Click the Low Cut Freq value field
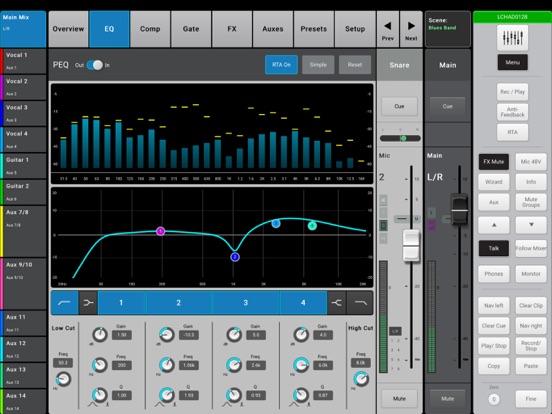Image resolution: width=552 pixels, height=414 pixels. coord(63,363)
